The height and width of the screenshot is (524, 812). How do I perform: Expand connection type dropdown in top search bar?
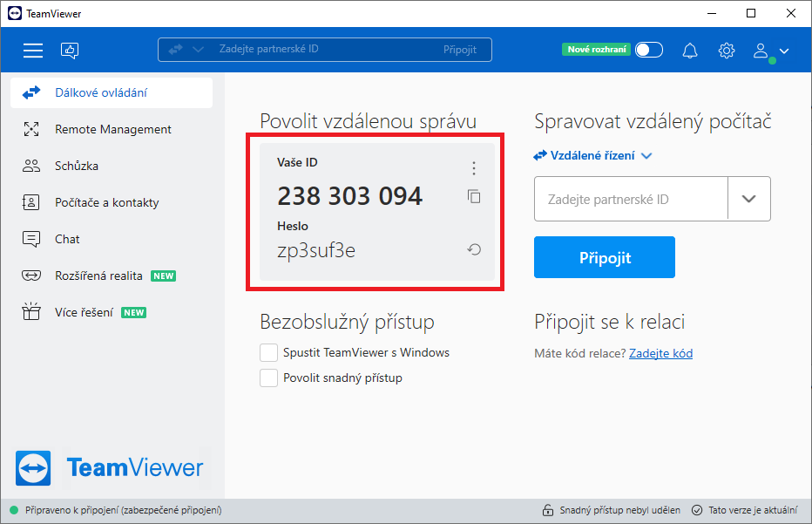[x=198, y=50]
